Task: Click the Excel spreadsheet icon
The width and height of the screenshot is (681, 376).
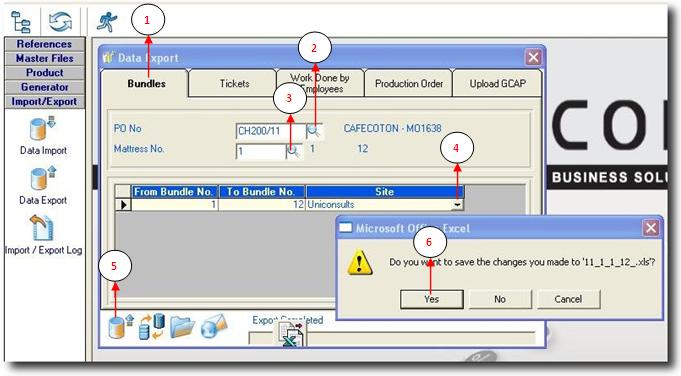Action: [x=291, y=334]
